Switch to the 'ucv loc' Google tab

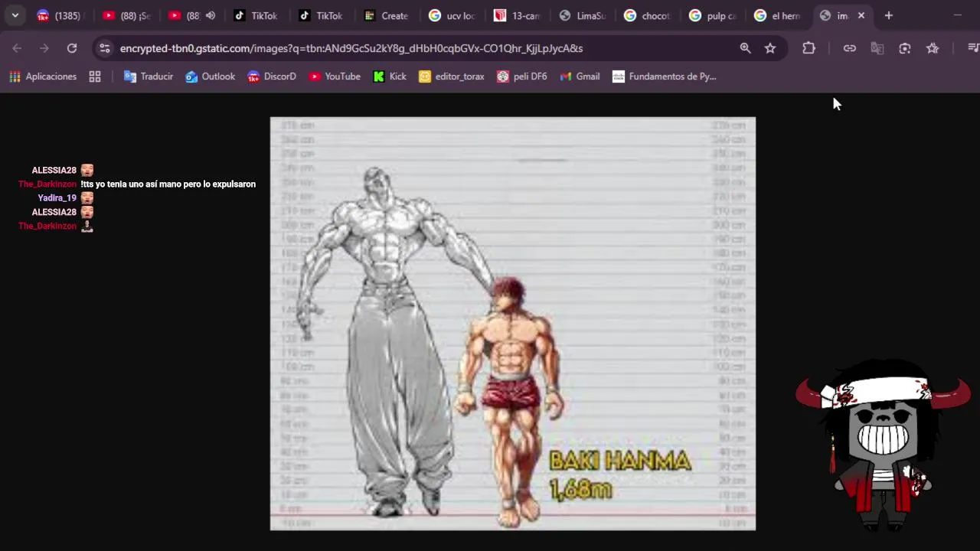coord(452,15)
